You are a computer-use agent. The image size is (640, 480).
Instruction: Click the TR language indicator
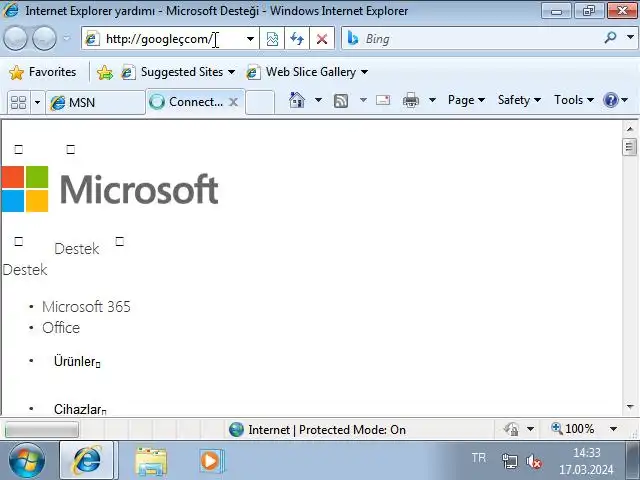479,458
